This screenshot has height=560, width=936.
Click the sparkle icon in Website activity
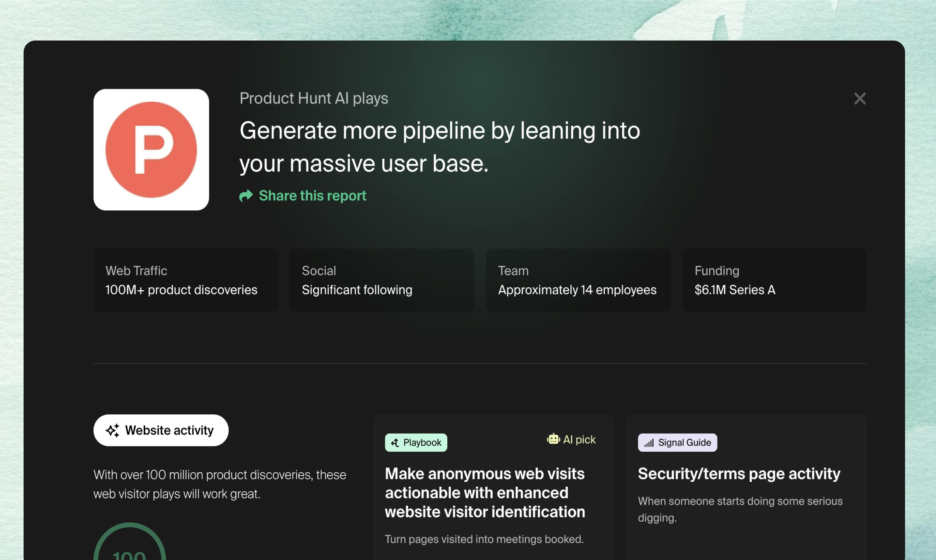(112, 430)
